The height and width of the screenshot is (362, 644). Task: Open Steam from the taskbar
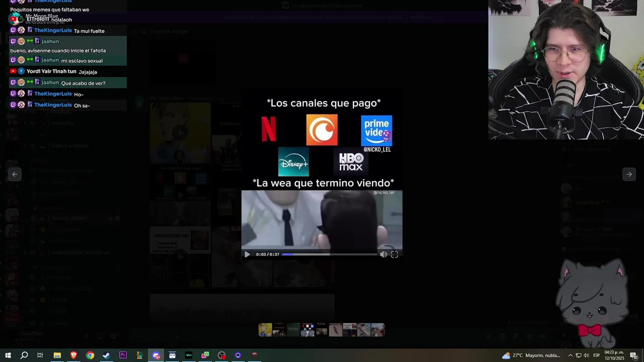pos(106,355)
